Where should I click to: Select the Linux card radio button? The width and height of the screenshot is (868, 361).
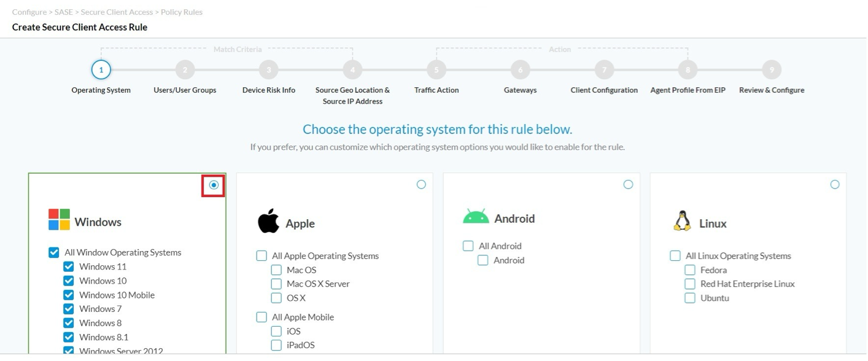835,184
